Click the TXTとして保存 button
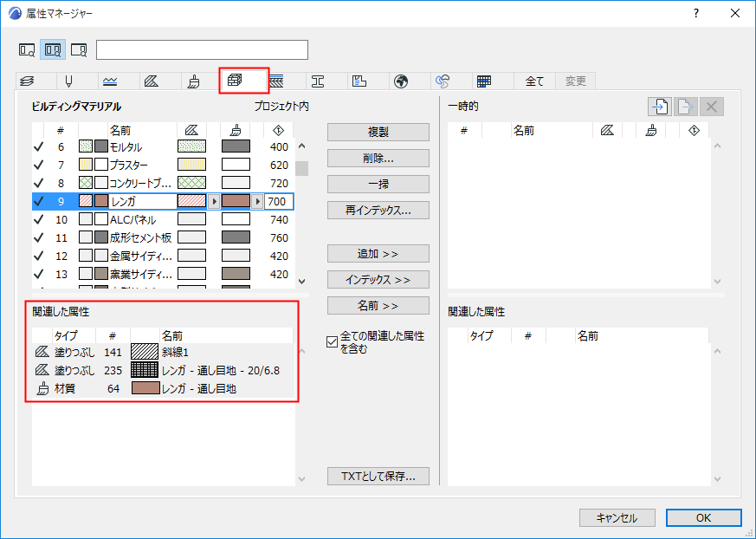 [378, 476]
